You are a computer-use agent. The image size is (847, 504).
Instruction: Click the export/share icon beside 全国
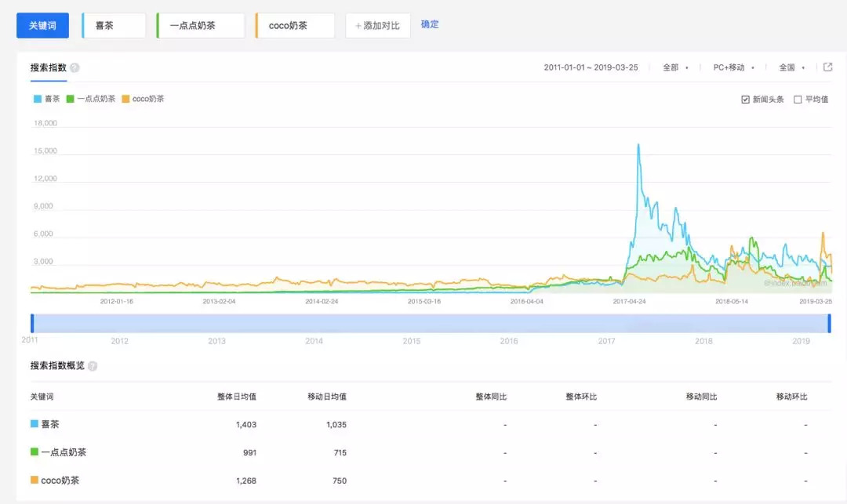827,67
